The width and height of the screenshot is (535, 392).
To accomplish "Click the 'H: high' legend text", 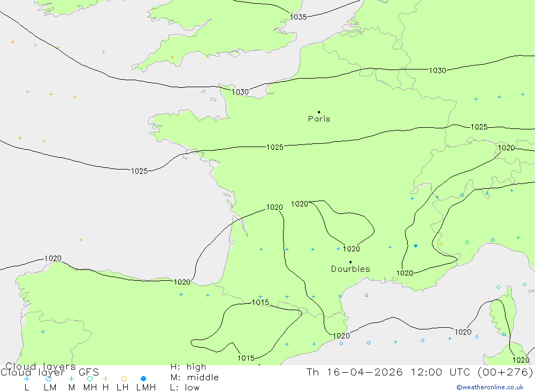I will click(188, 367).
